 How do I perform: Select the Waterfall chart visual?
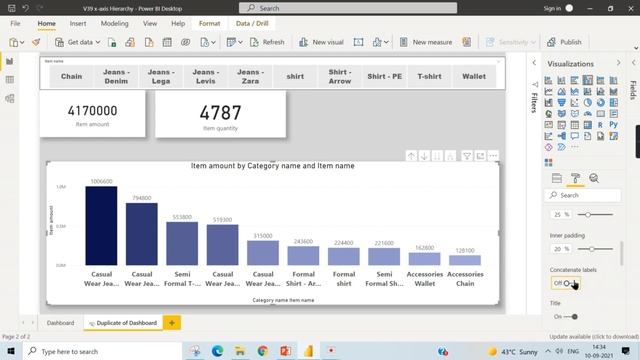point(549,102)
